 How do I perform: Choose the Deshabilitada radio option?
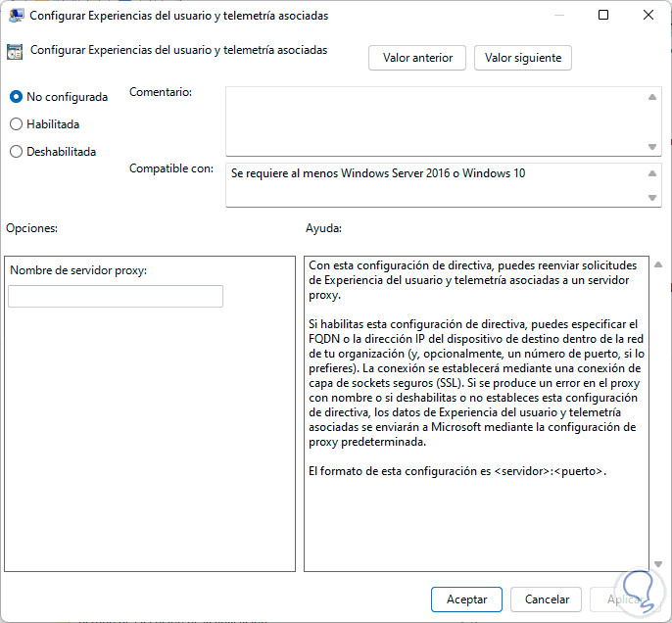tap(16, 152)
